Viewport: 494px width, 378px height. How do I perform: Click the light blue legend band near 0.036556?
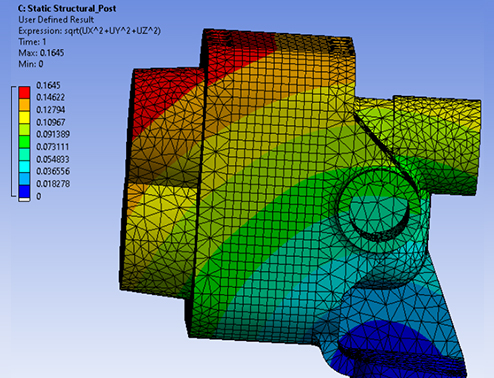[x=24, y=179]
